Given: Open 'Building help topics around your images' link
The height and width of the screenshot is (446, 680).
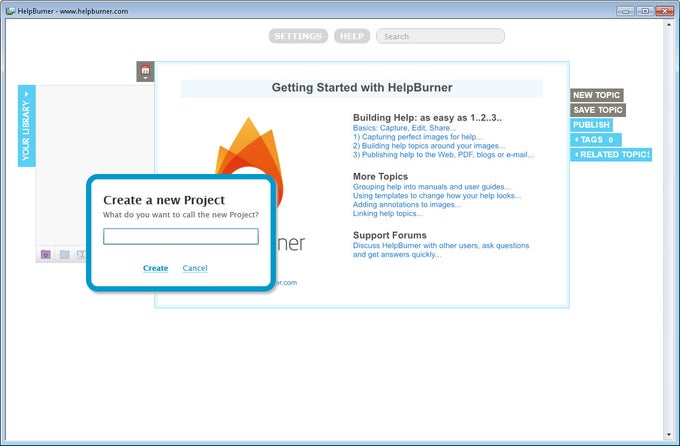Looking at the screenshot, I should (x=428, y=146).
